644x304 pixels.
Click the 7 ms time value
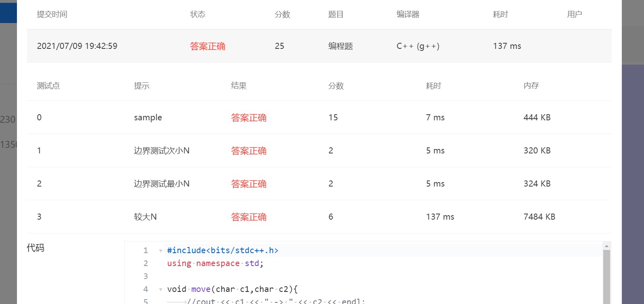coord(436,117)
